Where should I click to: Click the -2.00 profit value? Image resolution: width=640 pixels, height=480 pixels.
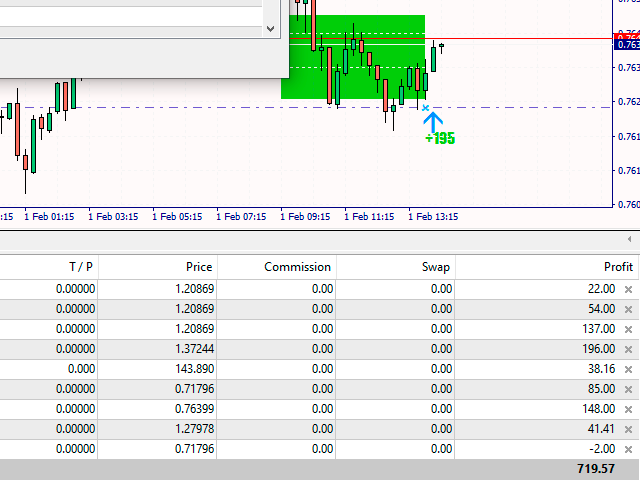coord(602,449)
